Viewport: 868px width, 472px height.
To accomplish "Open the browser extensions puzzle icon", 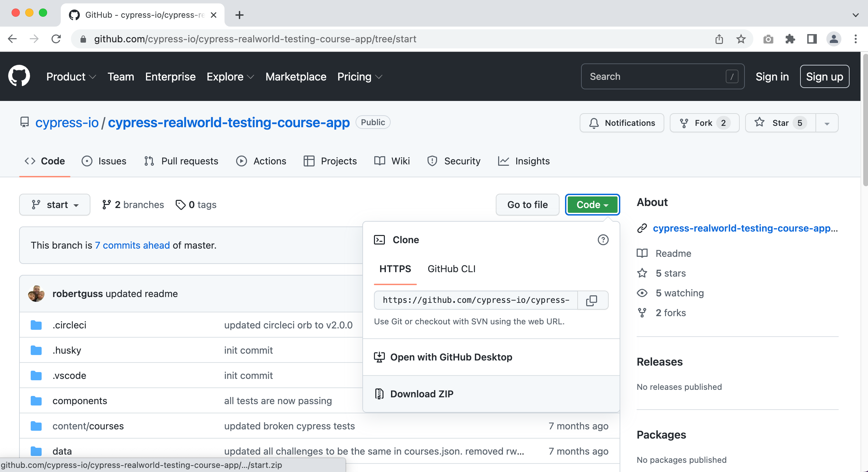I will coord(790,39).
